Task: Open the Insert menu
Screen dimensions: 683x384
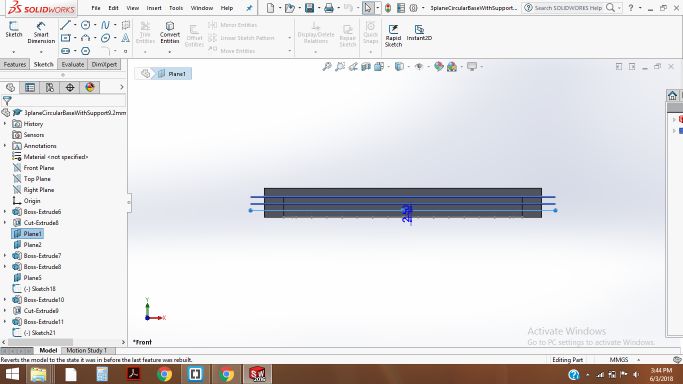Action: pos(154,8)
